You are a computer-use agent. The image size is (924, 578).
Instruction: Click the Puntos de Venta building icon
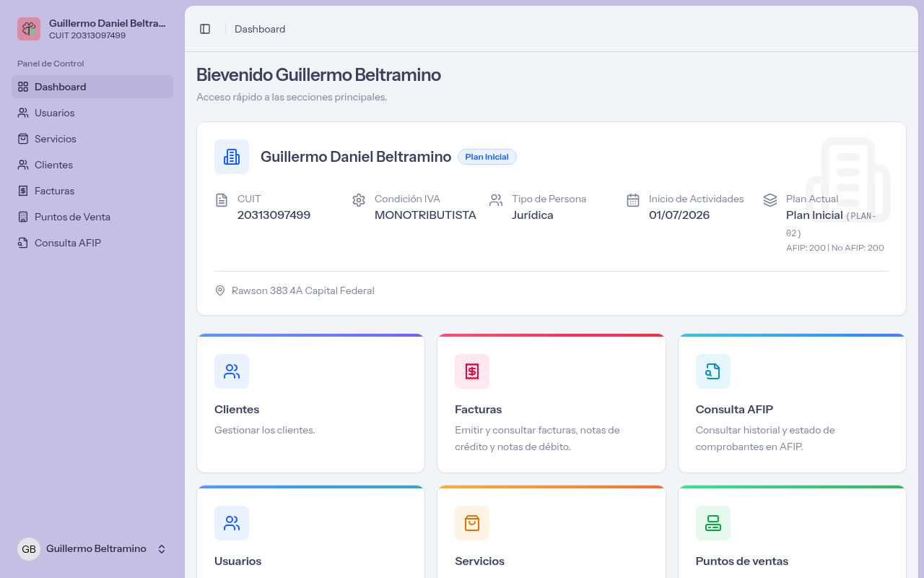pyautogui.click(x=23, y=217)
